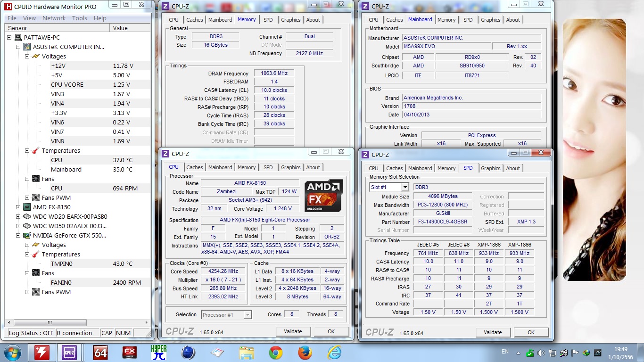The image size is (644, 362).
Task: Open the white eraser-shaped taskbar icon
Action: point(217,353)
